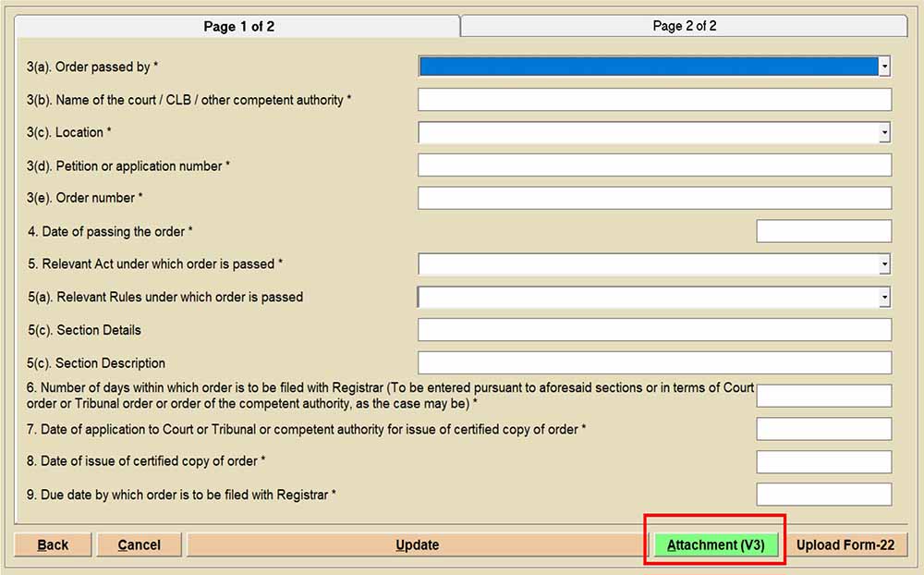Click Date of issue of certified copy field
The image size is (924, 575).
point(823,461)
